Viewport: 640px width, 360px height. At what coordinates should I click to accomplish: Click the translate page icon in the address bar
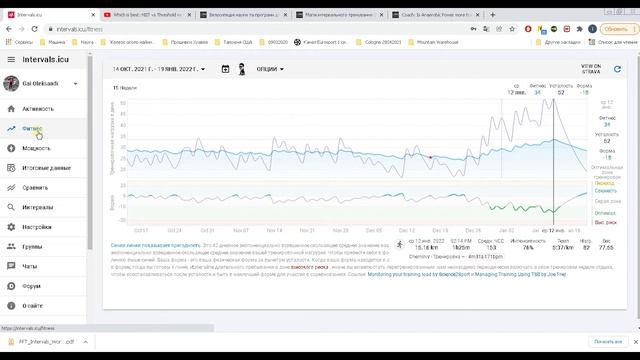pos(486,29)
